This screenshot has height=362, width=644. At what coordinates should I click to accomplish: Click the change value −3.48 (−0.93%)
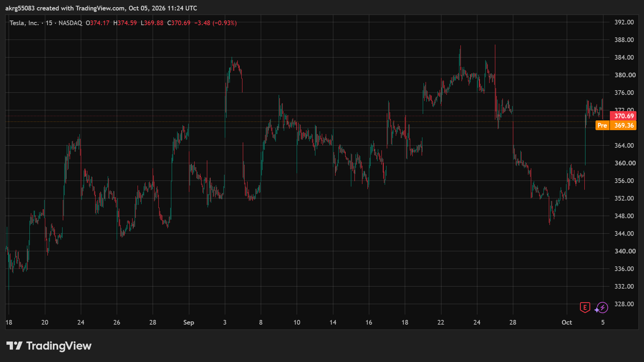pyautogui.click(x=216, y=23)
